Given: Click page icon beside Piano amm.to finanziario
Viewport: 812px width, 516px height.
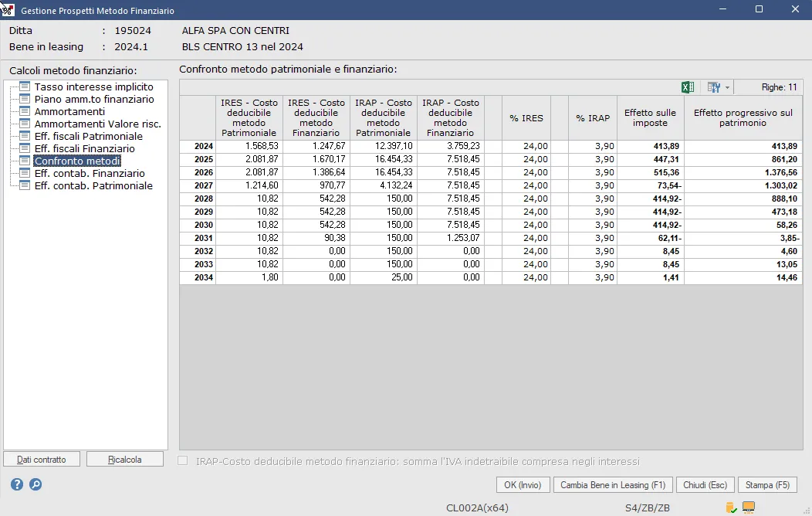Looking at the screenshot, I should [x=25, y=98].
